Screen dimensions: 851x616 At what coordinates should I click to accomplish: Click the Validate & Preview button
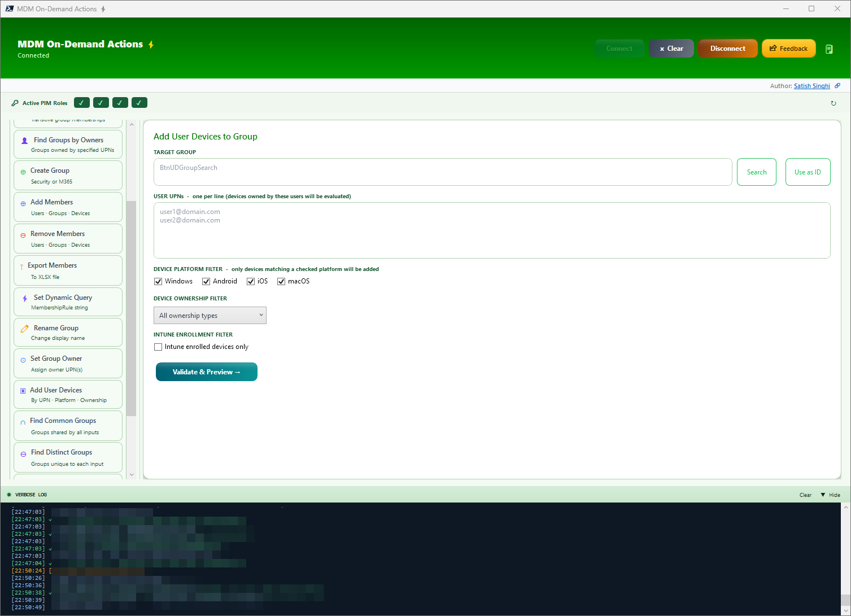(206, 372)
